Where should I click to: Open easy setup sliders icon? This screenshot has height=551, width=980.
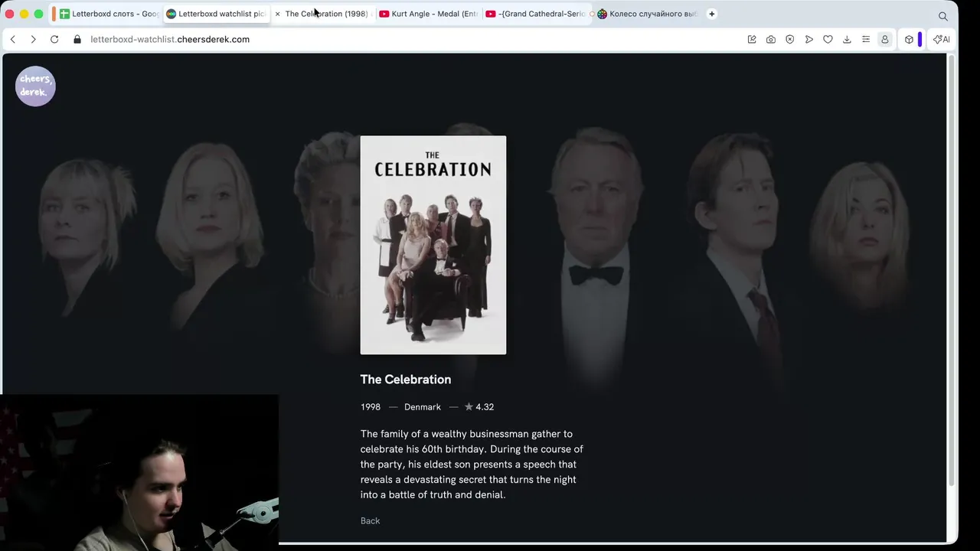point(866,39)
